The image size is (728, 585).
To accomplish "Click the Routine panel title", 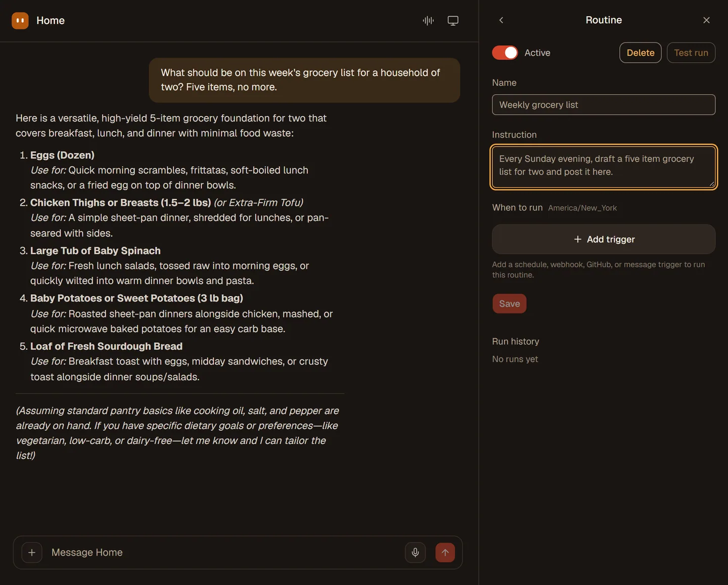I will (604, 20).
